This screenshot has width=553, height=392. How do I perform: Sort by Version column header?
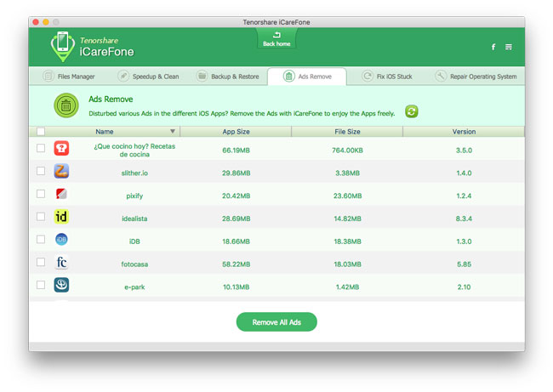tap(464, 132)
